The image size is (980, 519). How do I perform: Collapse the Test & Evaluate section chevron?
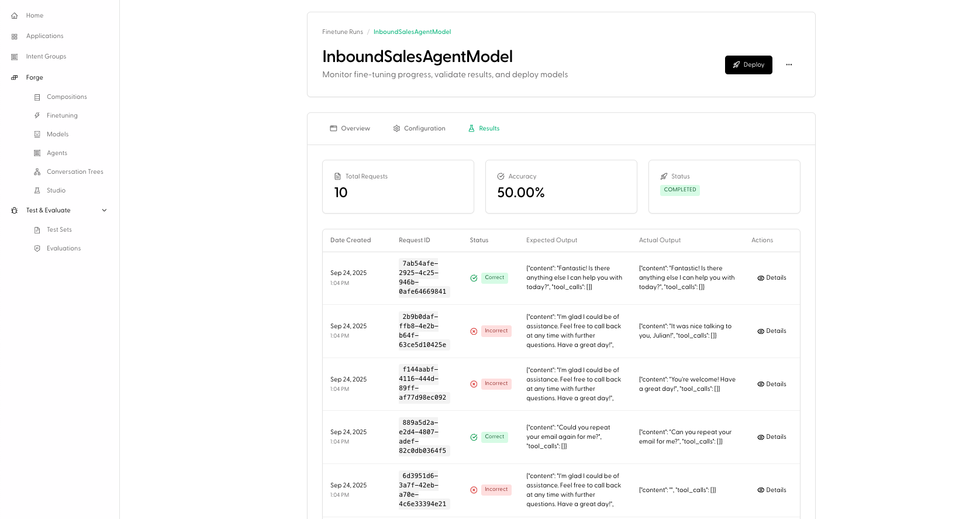105,211
